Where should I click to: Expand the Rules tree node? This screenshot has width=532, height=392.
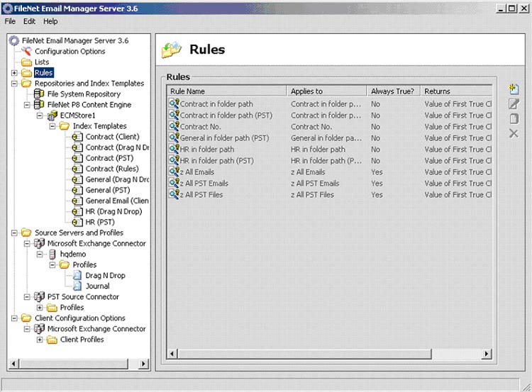(x=14, y=72)
